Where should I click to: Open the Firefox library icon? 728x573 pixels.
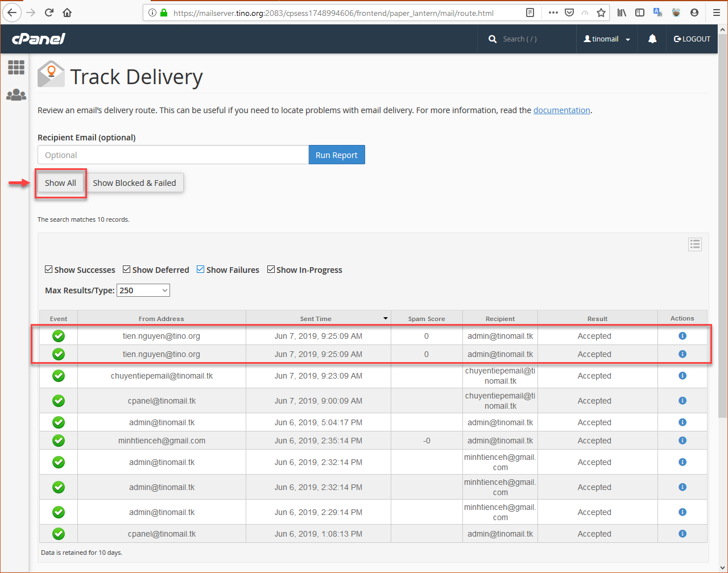pyautogui.click(x=622, y=13)
